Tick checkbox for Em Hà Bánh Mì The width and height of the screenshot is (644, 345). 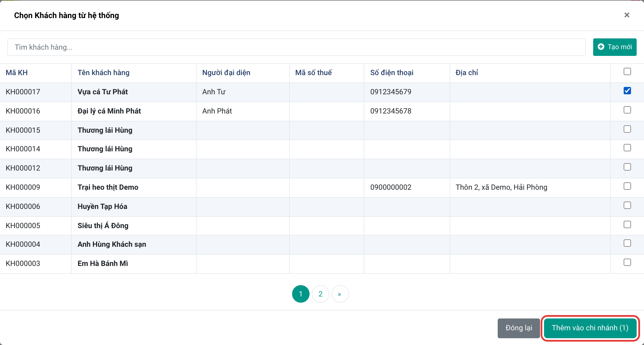[x=627, y=262]
